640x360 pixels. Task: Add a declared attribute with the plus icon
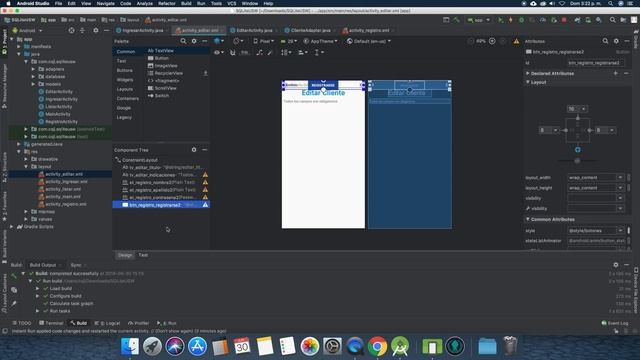click(616, 73)
